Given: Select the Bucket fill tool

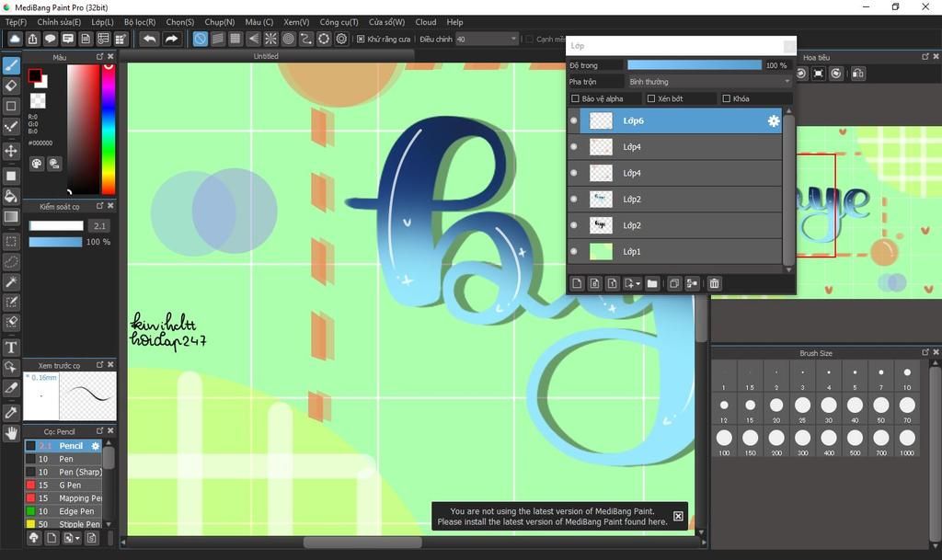Looking at the screenshot, I should coord(11,196).
